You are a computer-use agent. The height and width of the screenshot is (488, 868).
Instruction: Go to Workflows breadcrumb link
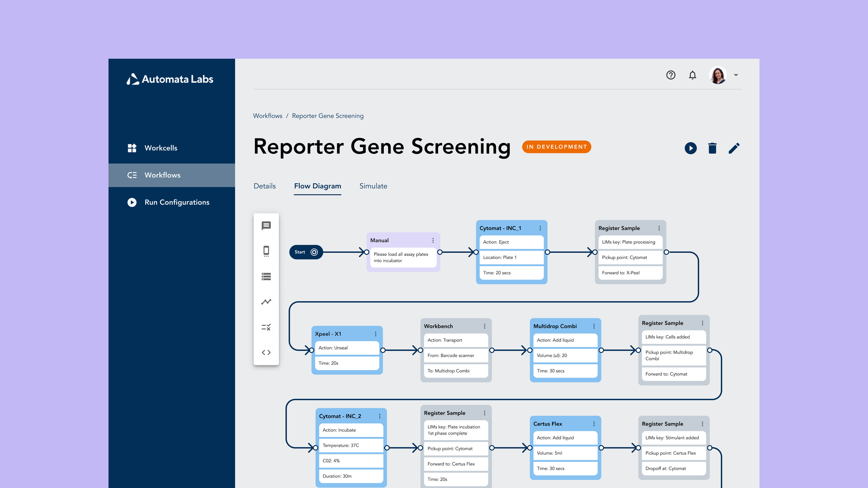[x=267, y=116]
